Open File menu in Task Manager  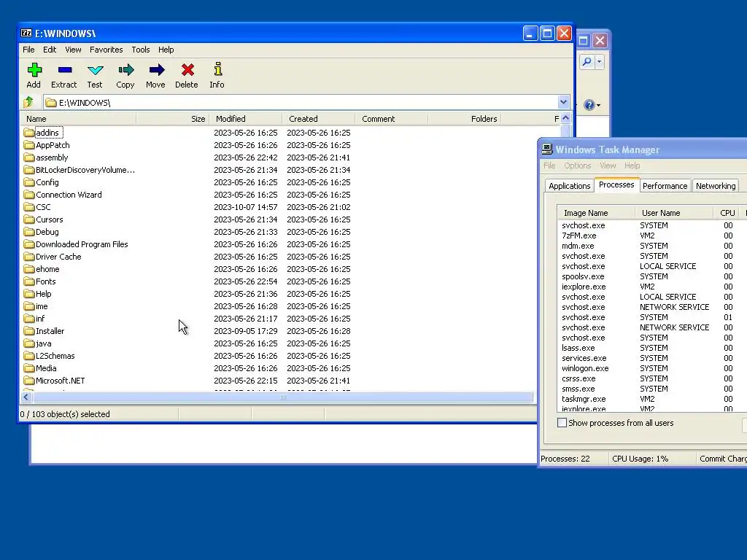549,166
